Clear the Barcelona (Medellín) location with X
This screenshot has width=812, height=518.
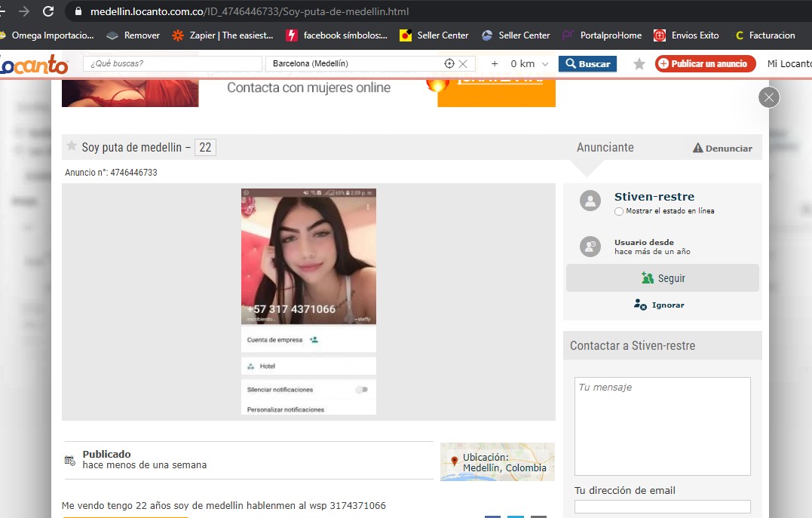point(463,64)
